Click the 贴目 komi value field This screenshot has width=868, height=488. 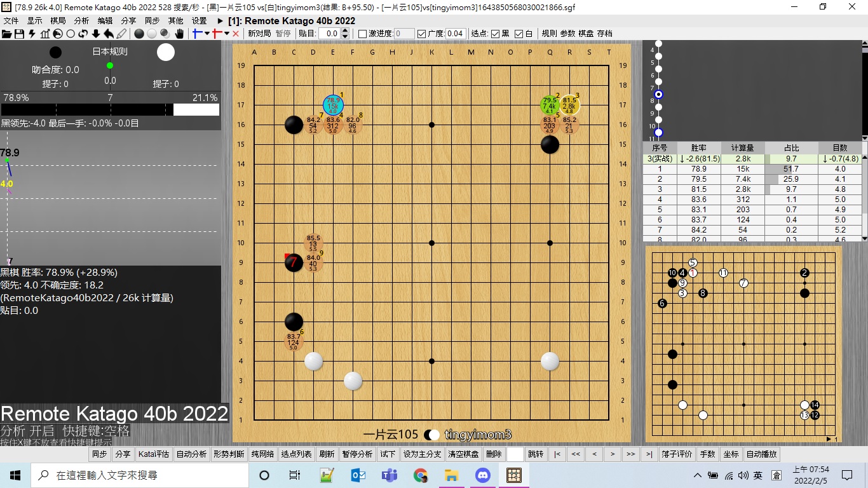pos(329,33)
